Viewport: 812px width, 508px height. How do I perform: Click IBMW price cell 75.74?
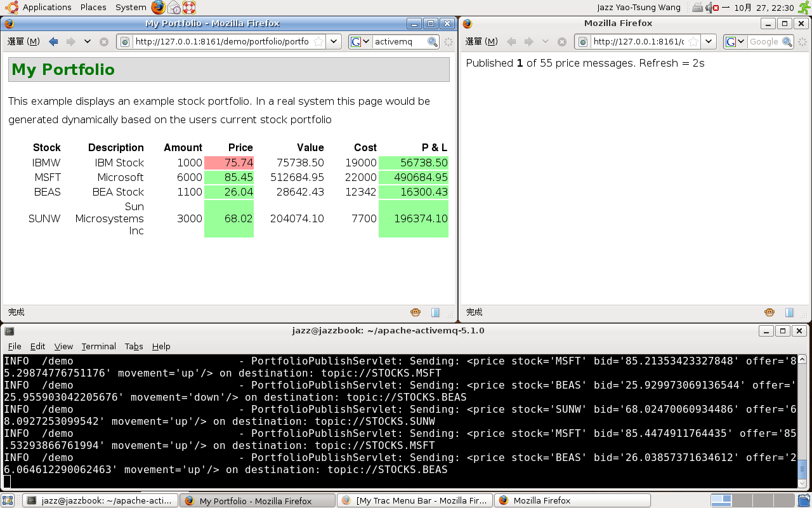coord(229,163)
